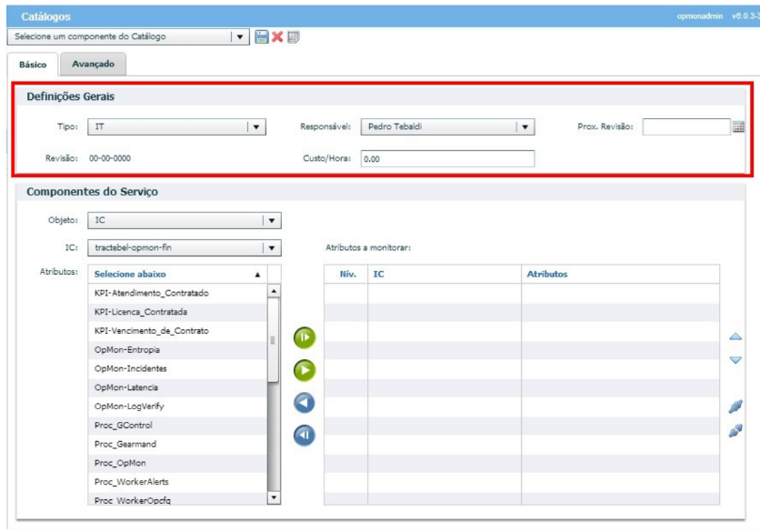Viewport: 760px width, 532px height.
Task: Open the Prox. Revisão calendar picker
Action: tap(738, 127)
